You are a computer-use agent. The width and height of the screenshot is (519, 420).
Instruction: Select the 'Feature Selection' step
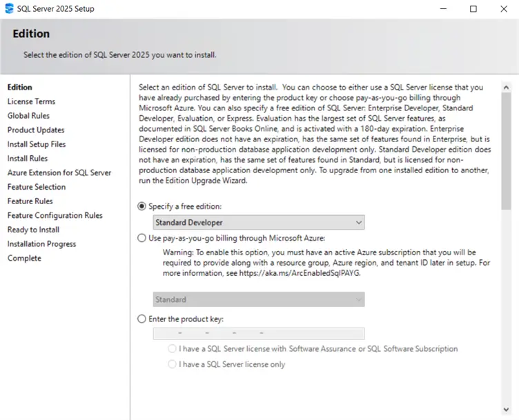(37, 187)
